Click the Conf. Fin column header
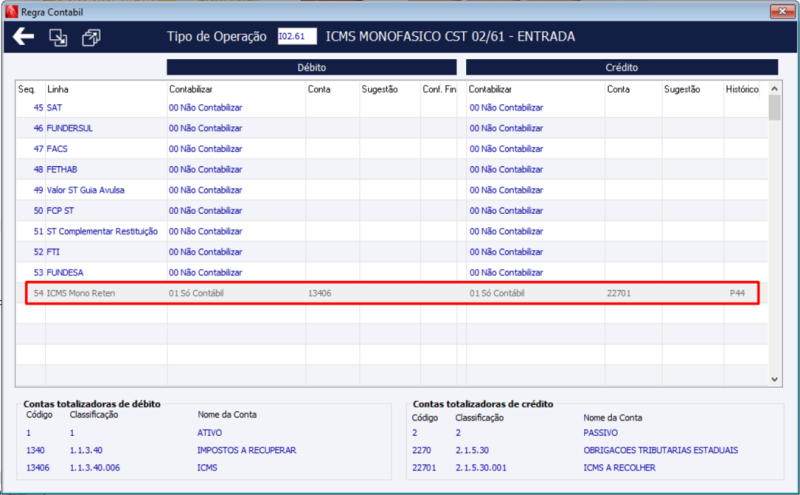The width and height of the screenshot is (800, 495). 439,89
